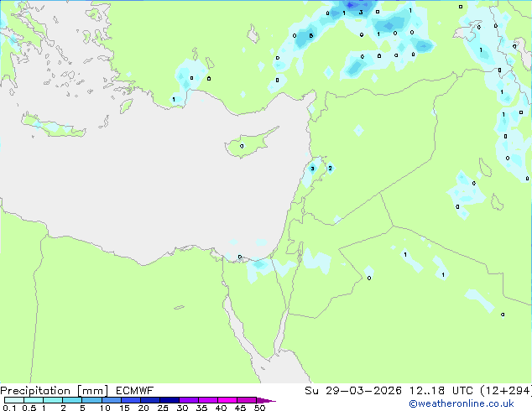Screen dimensions: 532x411
Task: Click the '25' legend scale value
Action: click(163, 408)
